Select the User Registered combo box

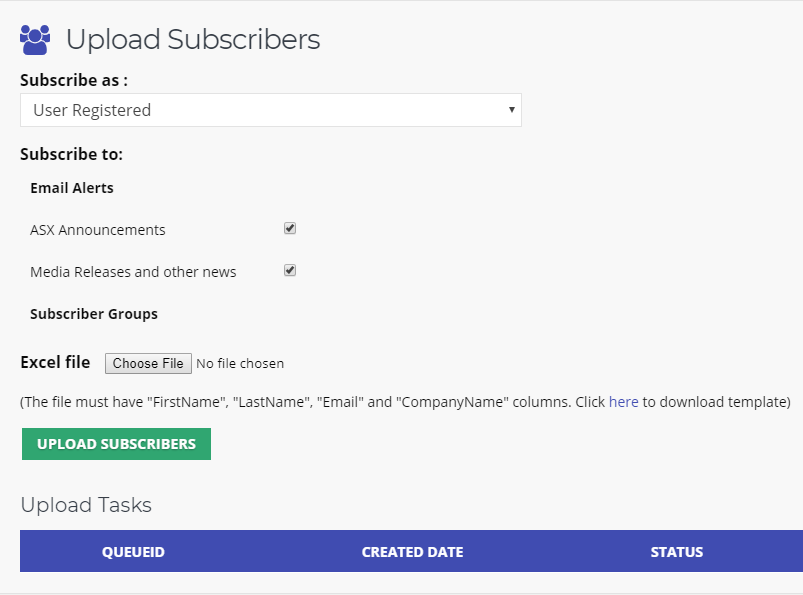coord(270,110)
